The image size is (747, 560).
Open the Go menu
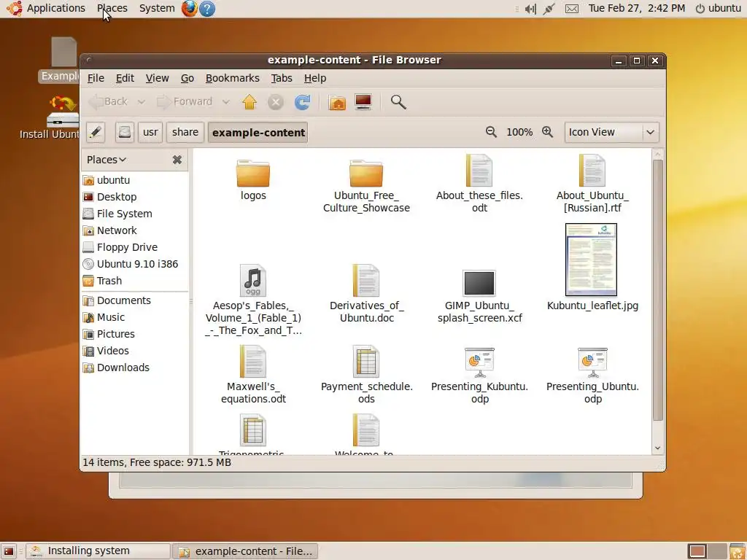click(187, 78)
